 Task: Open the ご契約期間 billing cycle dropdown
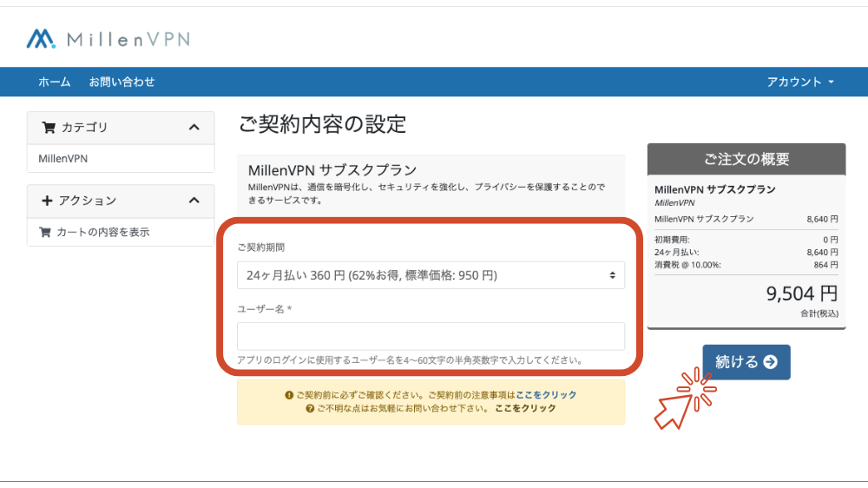431,275
